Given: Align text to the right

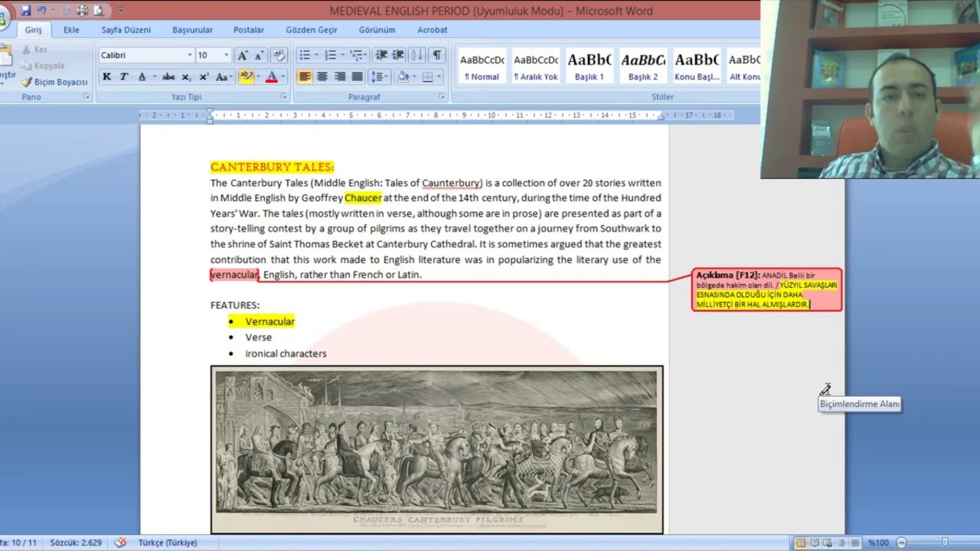Looking at the screenshot, I should click(340, 77).
